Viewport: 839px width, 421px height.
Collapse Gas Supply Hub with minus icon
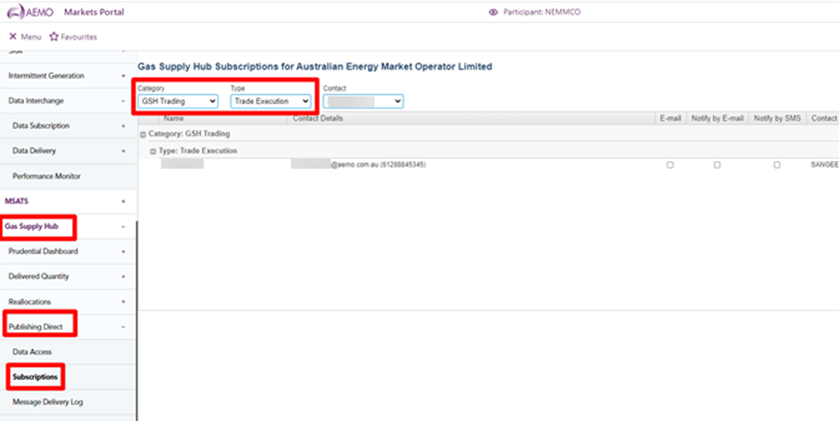(x=123, y=226)
